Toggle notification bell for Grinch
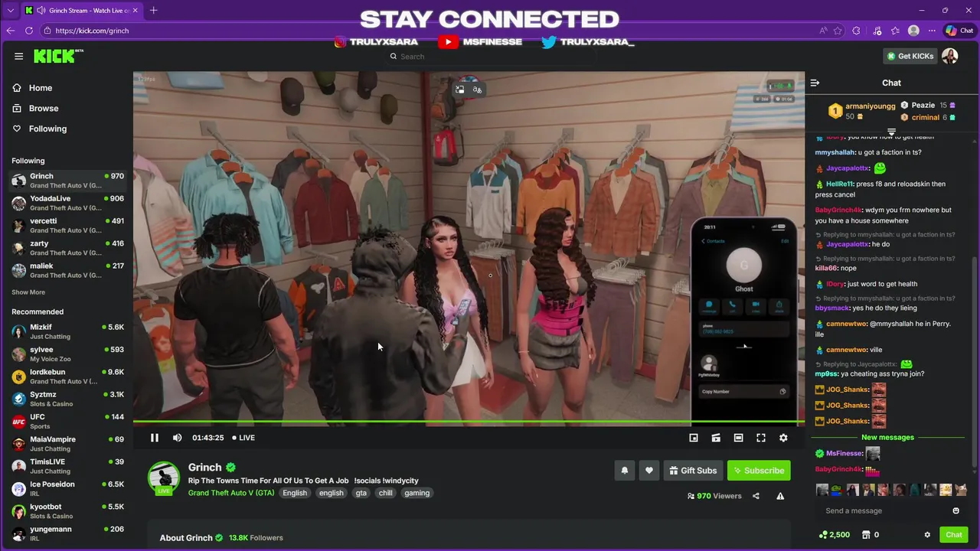 pyautogui.click(x=625, y=471)
